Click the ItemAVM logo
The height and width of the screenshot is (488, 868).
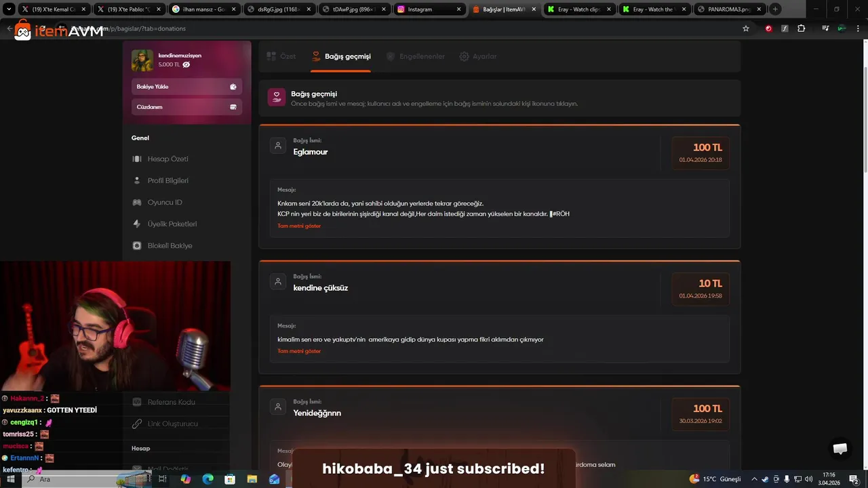coord(59,30)
